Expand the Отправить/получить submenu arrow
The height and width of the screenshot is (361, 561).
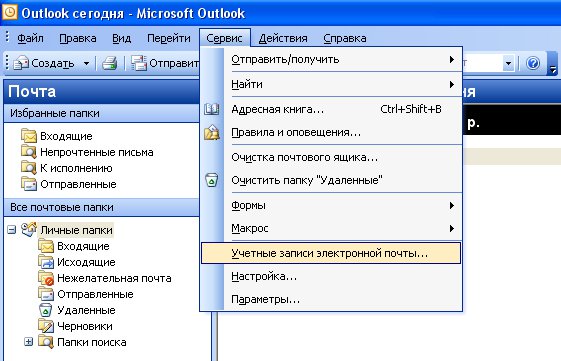tap(452, 59)
